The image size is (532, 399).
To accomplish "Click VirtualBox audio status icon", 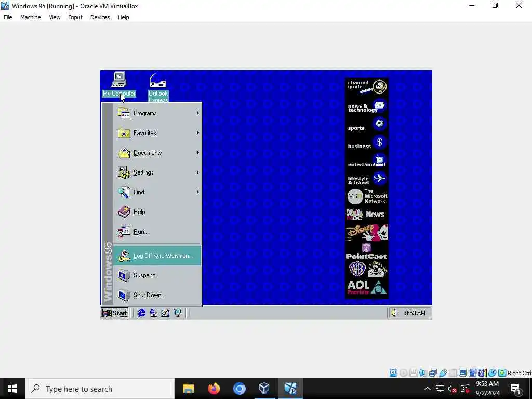I will click(x=423, y=373).
